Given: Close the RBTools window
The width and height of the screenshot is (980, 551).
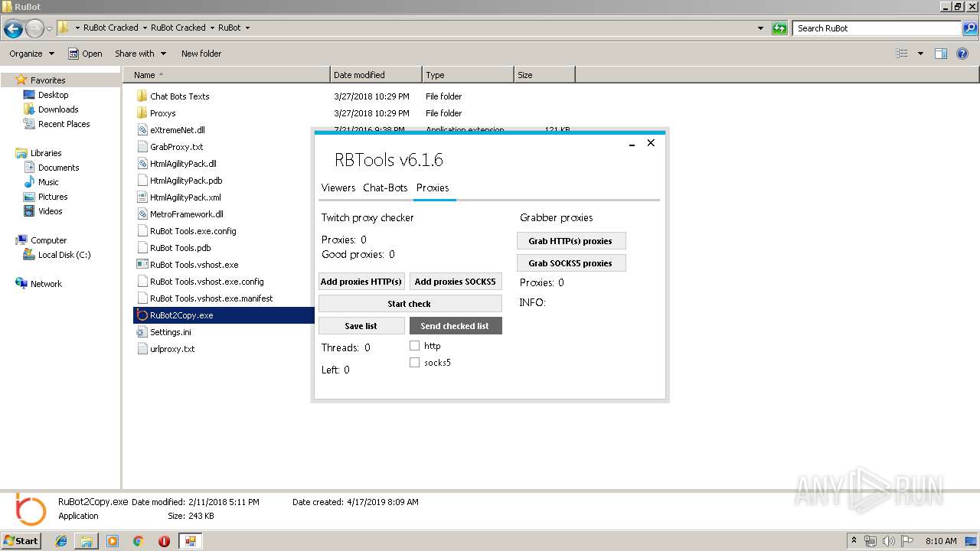Looking at the screenshot, I should [x=651, y=143].
